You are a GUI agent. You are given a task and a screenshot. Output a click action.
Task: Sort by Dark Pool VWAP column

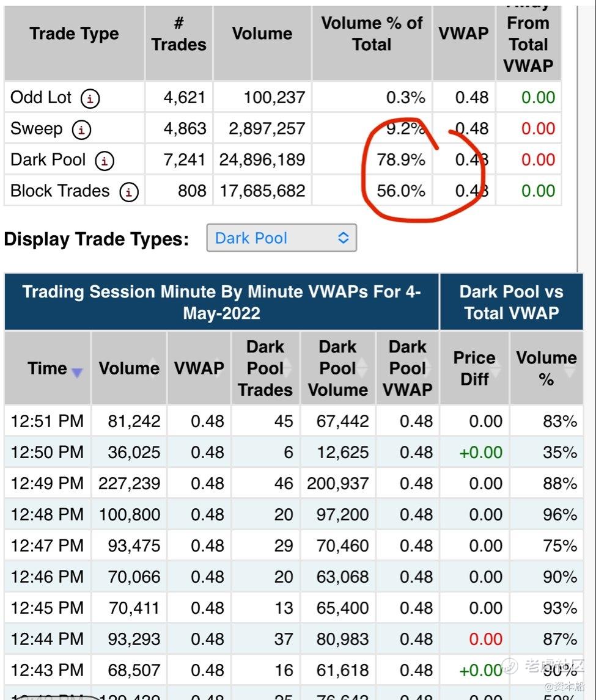(408, 368)
